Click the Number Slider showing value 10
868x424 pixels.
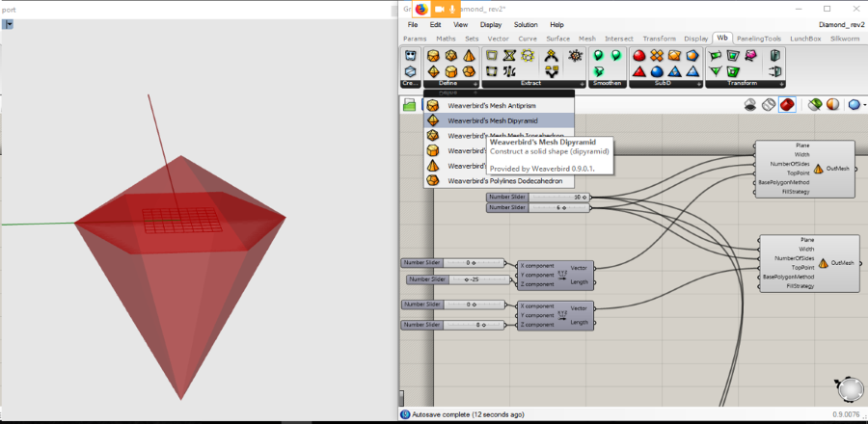pyautogui.click(x=538, y=198)
